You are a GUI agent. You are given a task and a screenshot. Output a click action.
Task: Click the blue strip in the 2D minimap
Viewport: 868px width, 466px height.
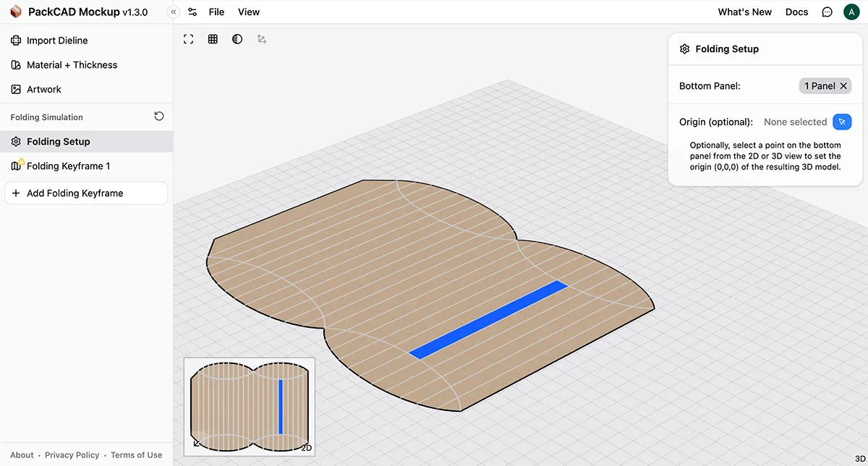[281, 406]
